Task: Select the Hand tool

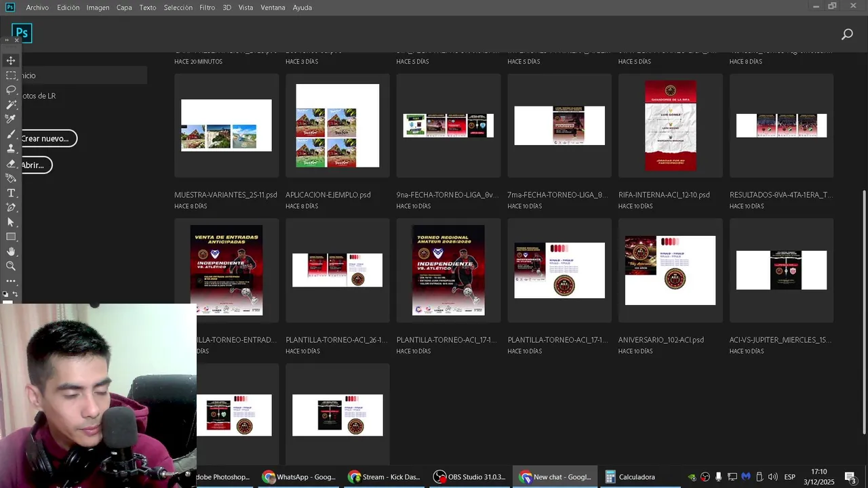Action: tap(11, 251)
